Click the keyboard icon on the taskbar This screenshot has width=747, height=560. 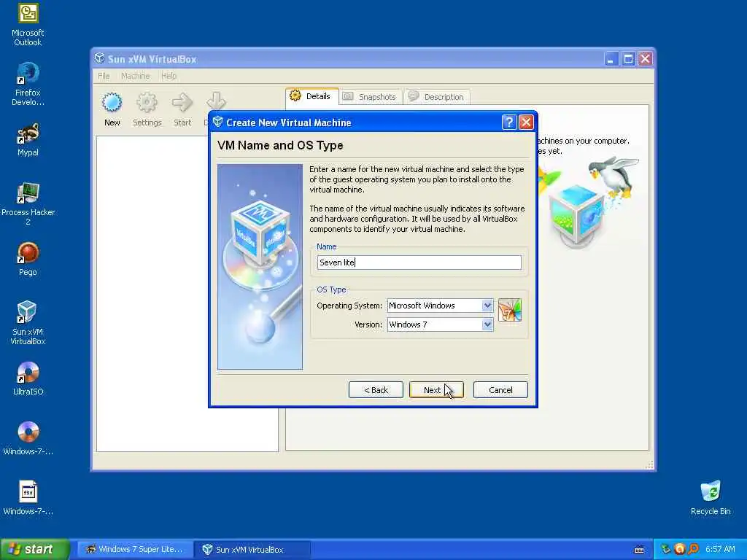click(639, 550)
